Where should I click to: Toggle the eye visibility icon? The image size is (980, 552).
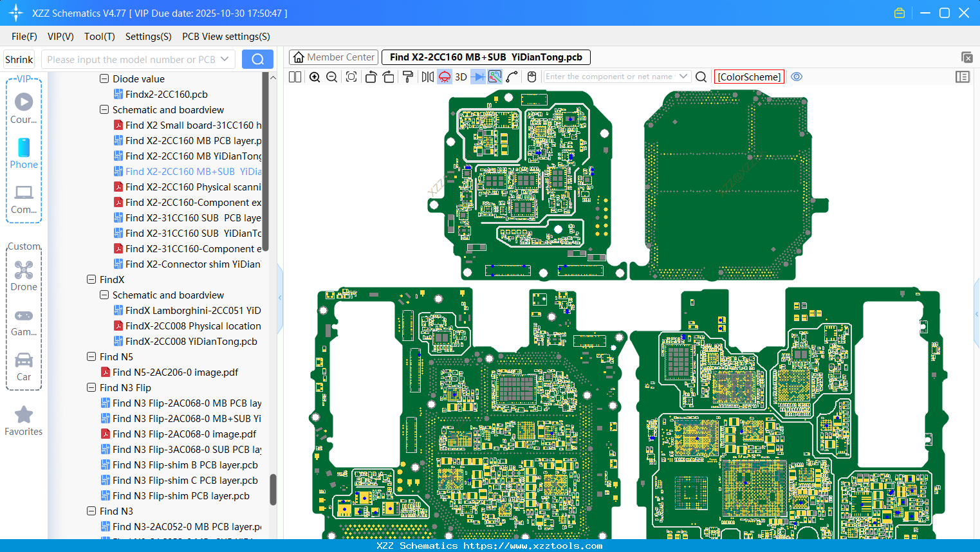tap(797, 77)
